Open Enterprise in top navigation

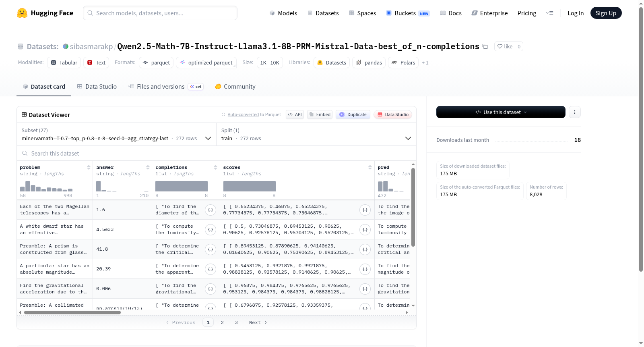pyautogui.click(x=489, y=13)
